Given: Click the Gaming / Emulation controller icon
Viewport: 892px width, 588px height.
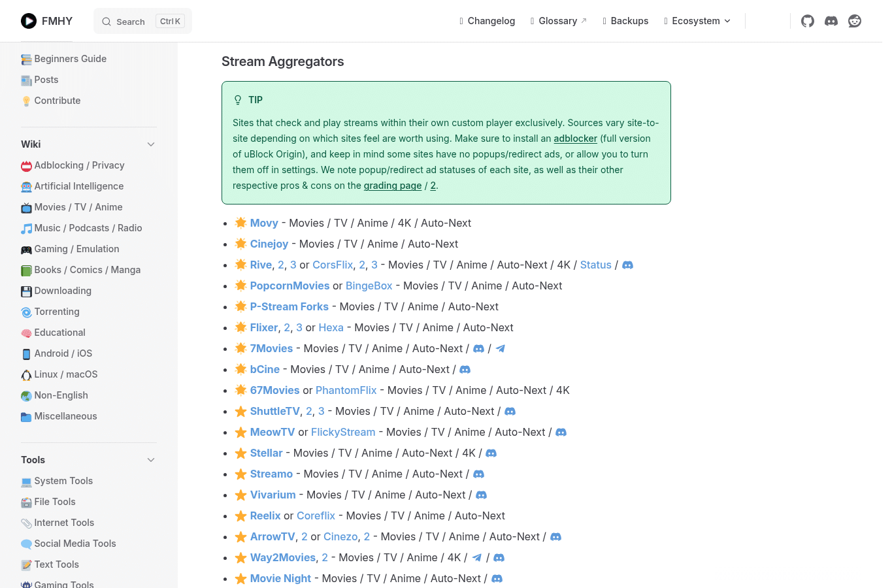Looking at the screenshot, I should 26,250.
